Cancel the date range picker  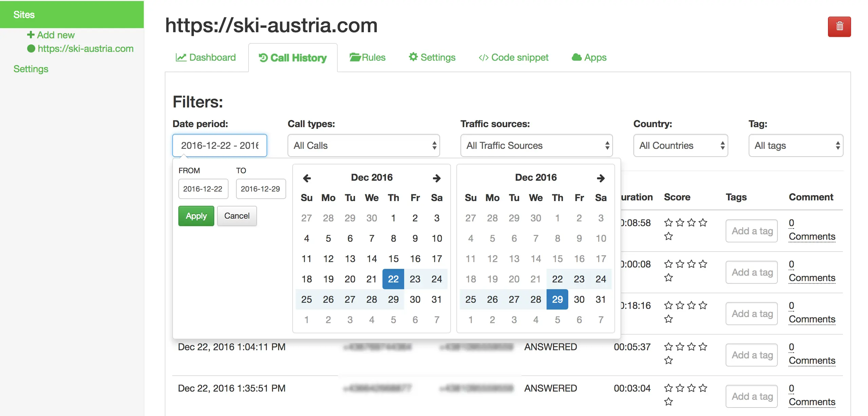[x=237, y=216]
